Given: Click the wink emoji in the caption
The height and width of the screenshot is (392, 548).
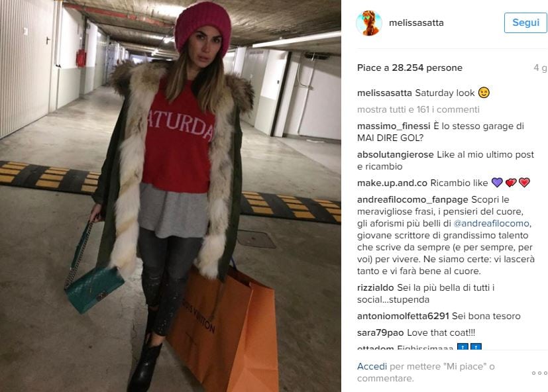Looking at the screenshot, I should pos(484,93).
